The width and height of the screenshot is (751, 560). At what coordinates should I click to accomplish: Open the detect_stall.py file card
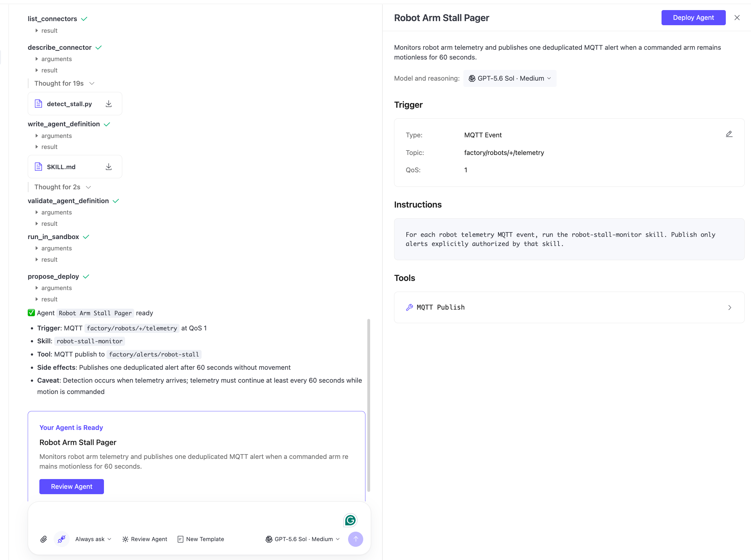(x=75, y=104)
